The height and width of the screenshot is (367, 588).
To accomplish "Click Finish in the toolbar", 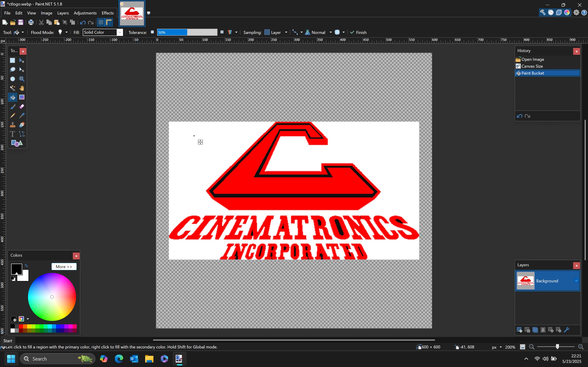I will tap(358, 32).
